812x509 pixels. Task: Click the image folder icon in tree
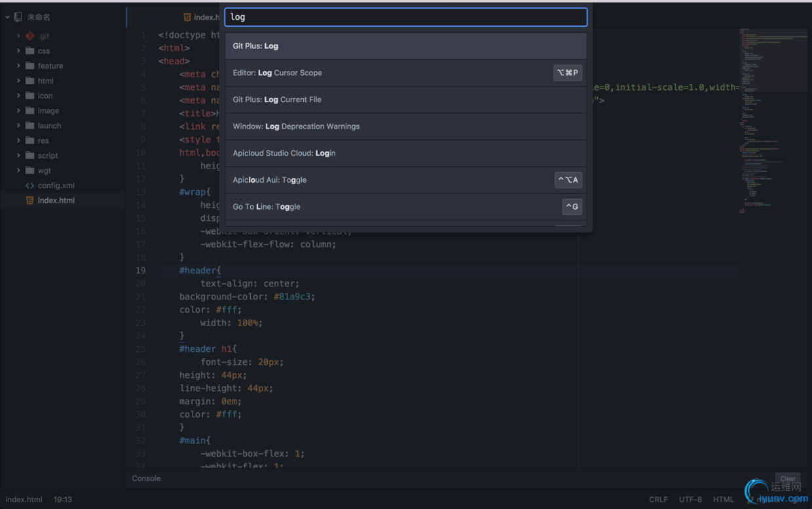click(30, 111)
